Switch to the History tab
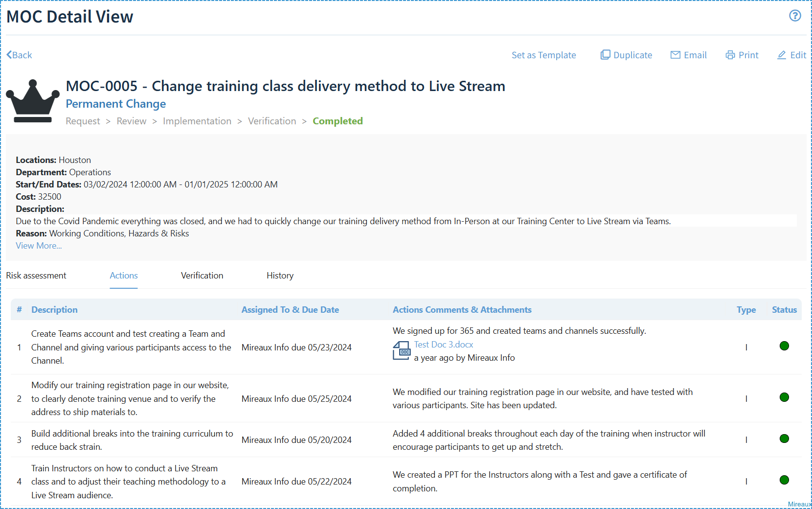The image size is (812, 509). click(280, 275)
